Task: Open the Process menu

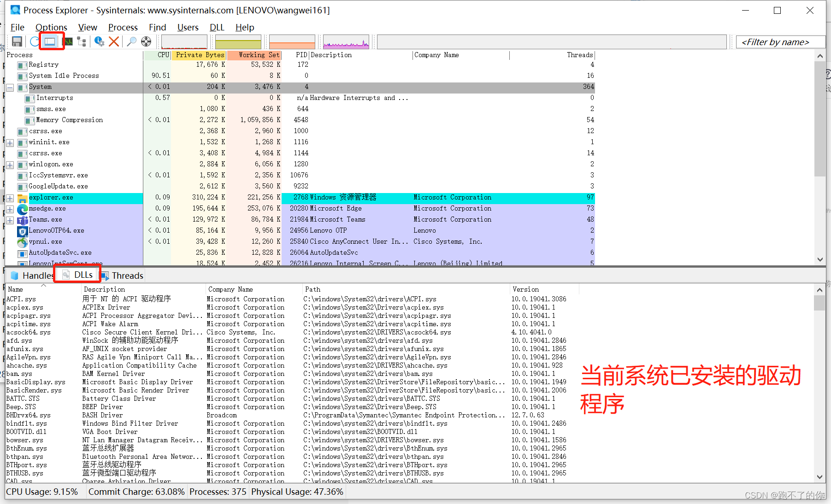Action: coord(123,27)
